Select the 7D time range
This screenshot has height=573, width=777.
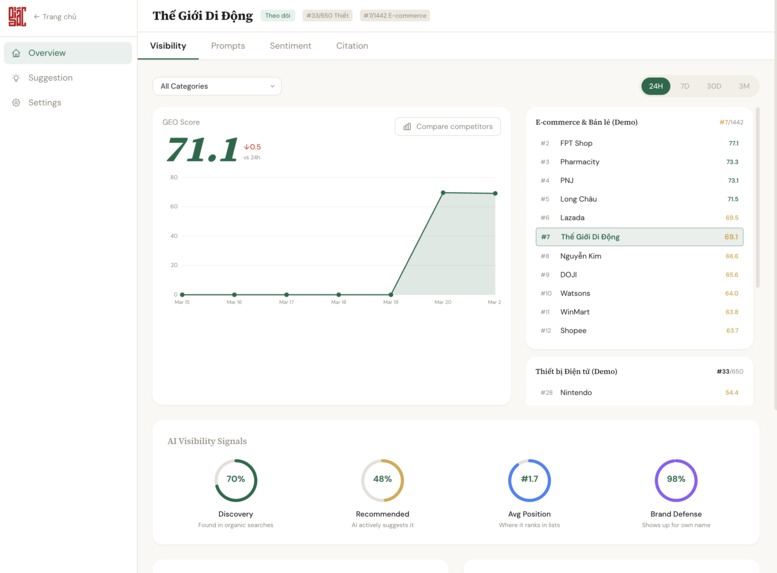click(685, 86)
